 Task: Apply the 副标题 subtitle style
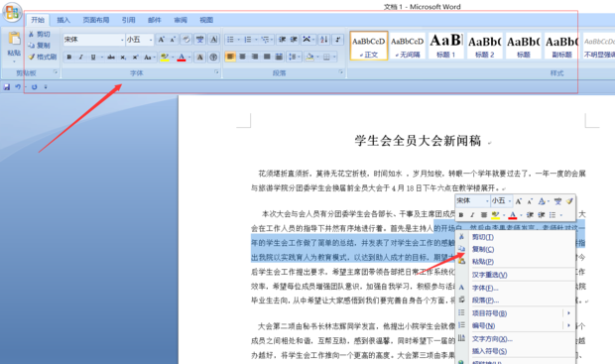click(x=561, y=46)
